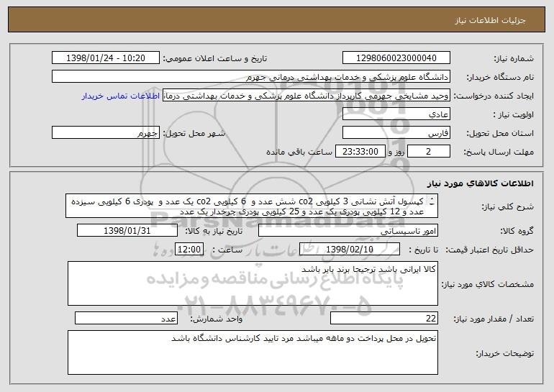The width and height of the screenshot is (554, 392).
Task: Select the quantity field showing 22
Action: click(384, 318)
